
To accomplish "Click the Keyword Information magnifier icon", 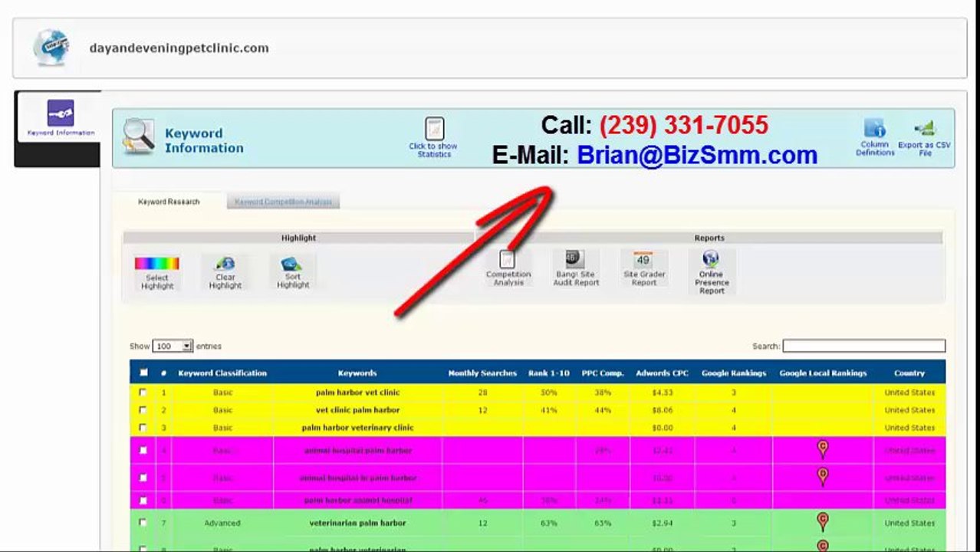I will [x=139, y=136].
